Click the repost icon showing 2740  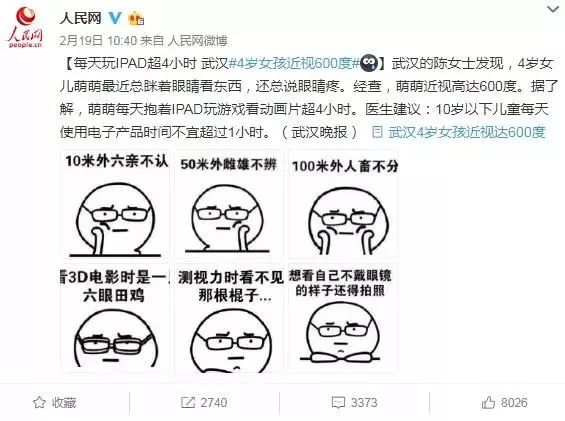188,402
